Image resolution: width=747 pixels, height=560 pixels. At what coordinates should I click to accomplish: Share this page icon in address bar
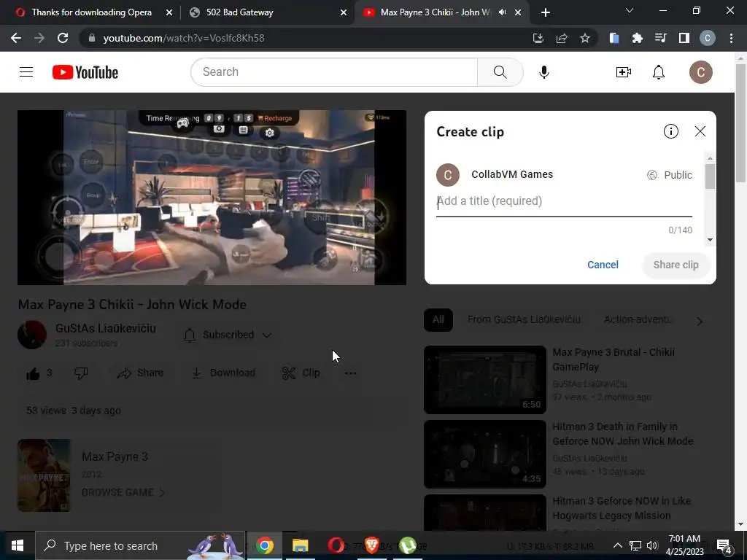tap(562, 38)
